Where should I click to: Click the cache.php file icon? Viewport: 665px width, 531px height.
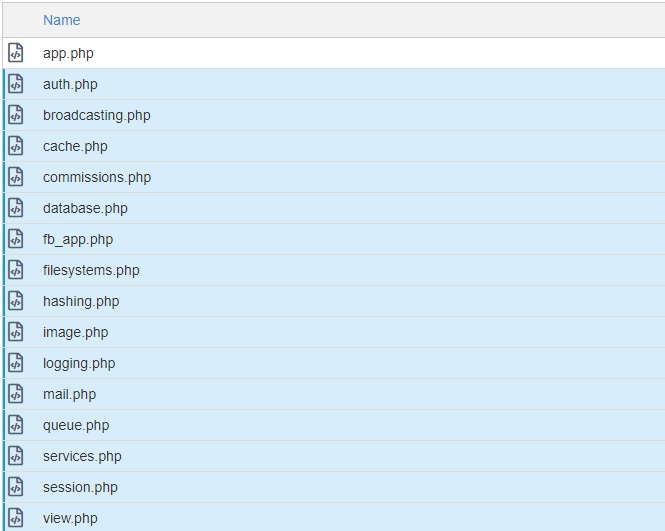pyautogui.click(x=16, y=146)
